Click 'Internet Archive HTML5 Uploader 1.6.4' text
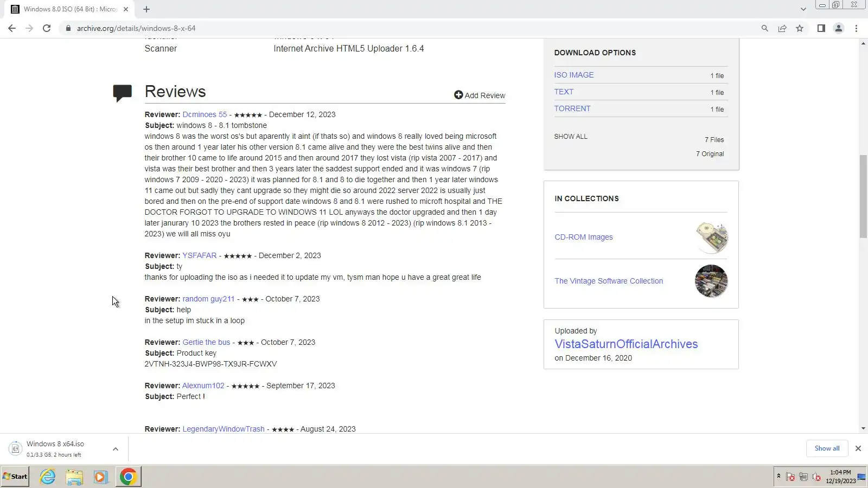868x488 pixels. (x=349, y=48)
